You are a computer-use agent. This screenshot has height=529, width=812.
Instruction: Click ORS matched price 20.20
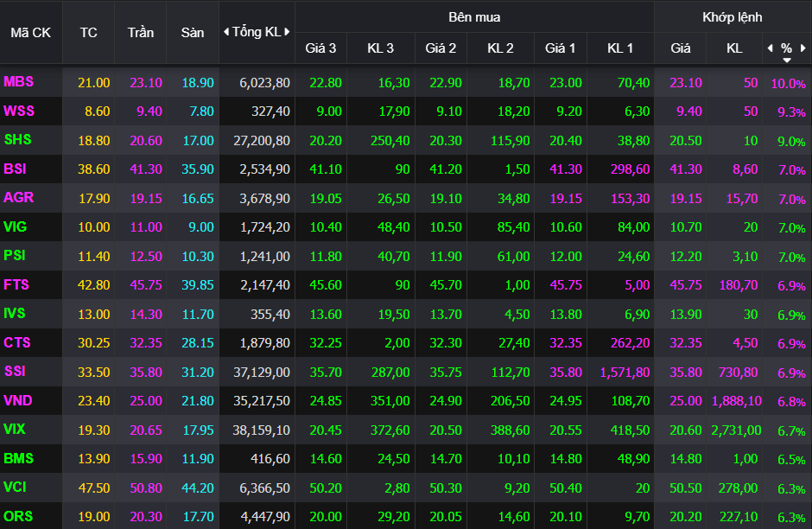tap(686, 517)
